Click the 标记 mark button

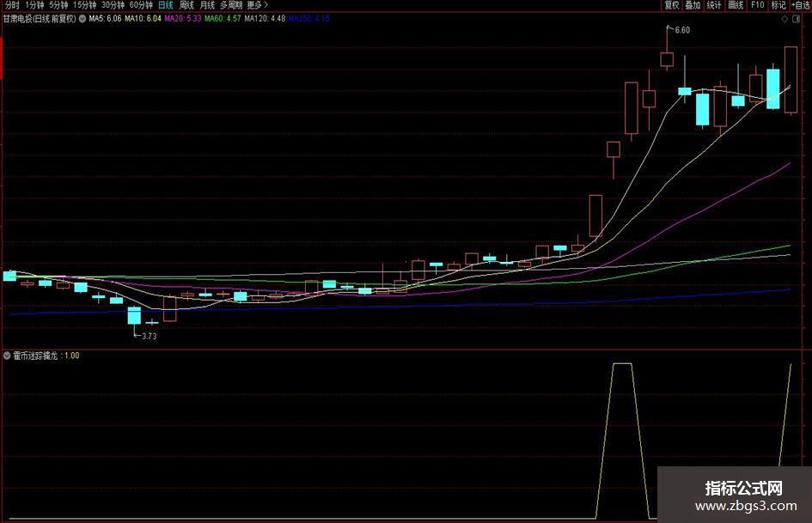(778, 4)
